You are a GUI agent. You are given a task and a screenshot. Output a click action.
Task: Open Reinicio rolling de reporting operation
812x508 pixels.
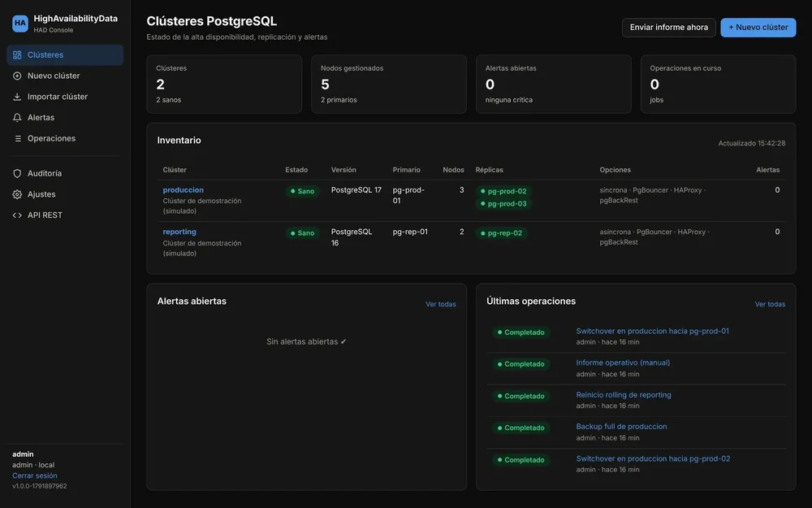624,394
